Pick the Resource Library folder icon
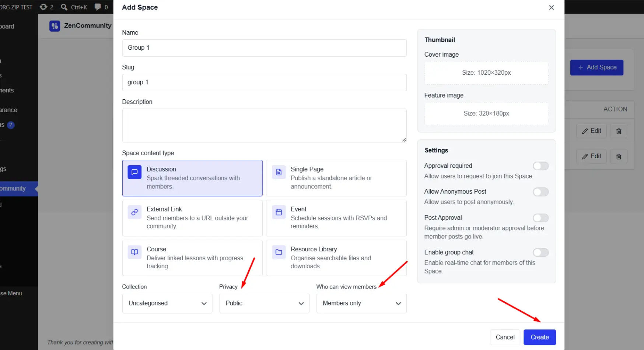 279,252
